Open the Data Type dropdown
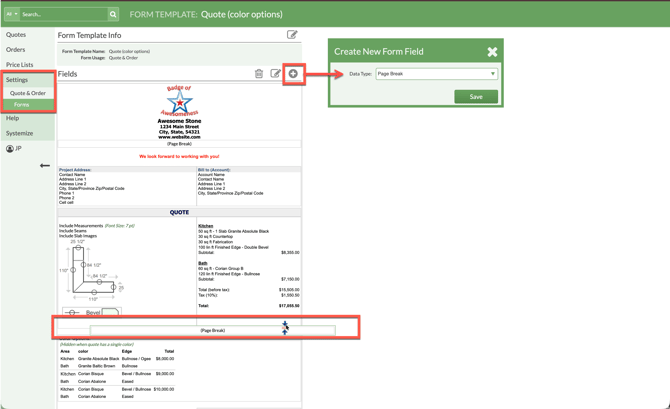 click(436, 74)
